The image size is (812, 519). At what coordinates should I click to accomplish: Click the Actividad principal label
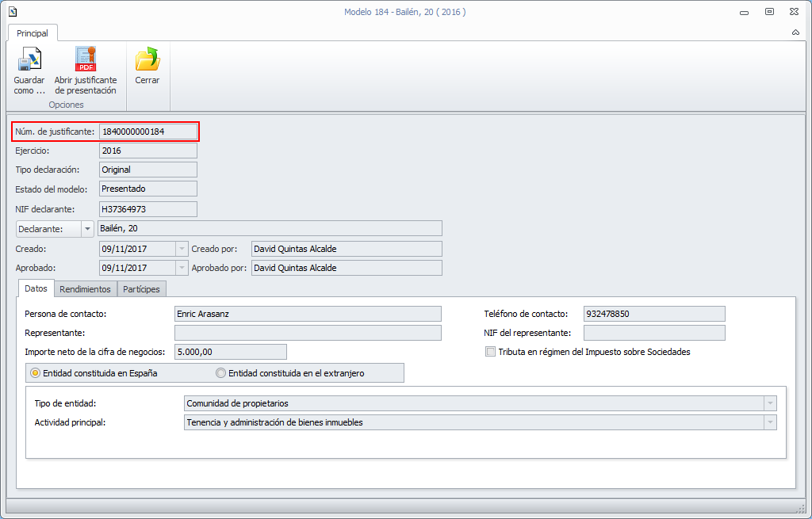tap(70, 422)
